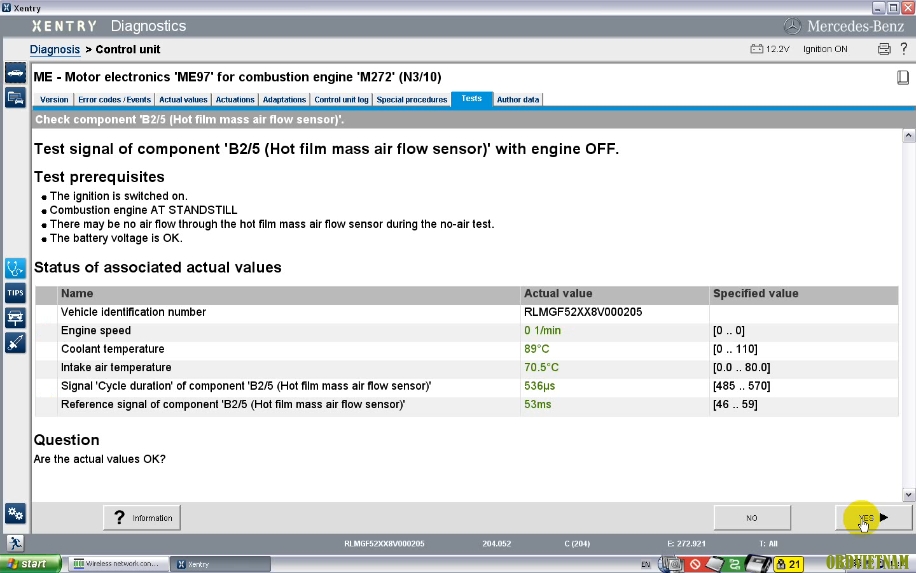Click the running-man exit icon at bottom left
Viewport: 916px width, 573px height.
15,543
